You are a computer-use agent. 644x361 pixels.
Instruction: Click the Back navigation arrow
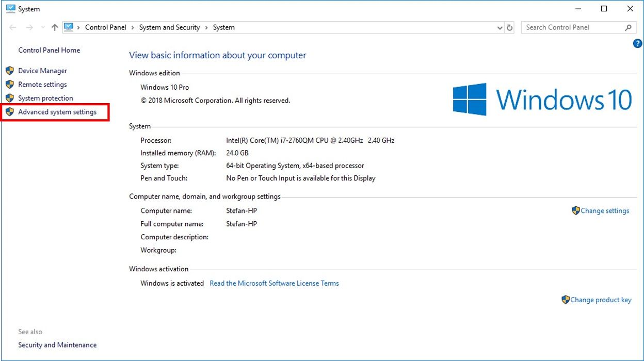(13, 28)
